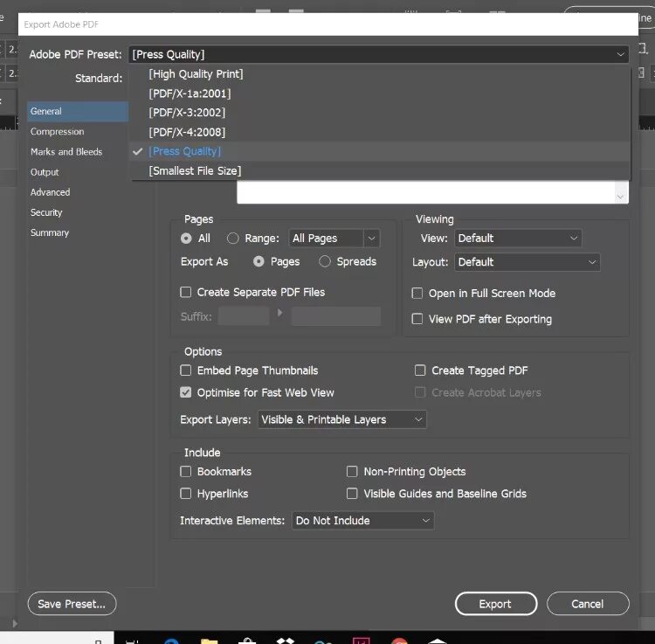Viewport: 655px width, 644px height.
Task: Uncheck Optimise for Fast Web View
Action: coord(185,392)
